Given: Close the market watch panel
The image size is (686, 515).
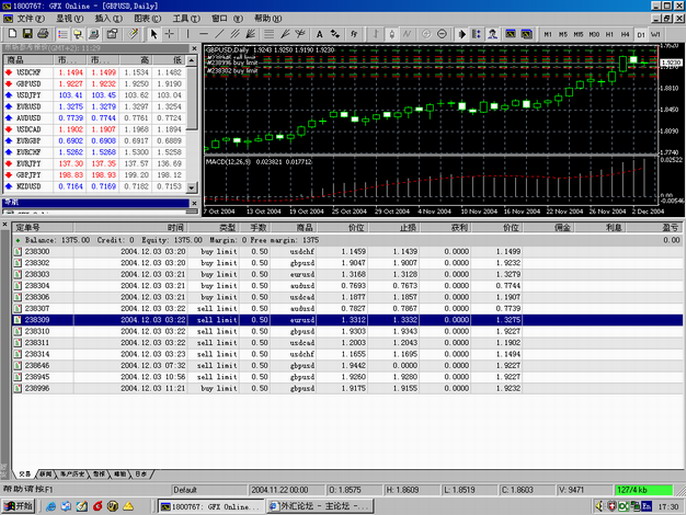Looking at the screenshot, I should (x=192, y=48).
